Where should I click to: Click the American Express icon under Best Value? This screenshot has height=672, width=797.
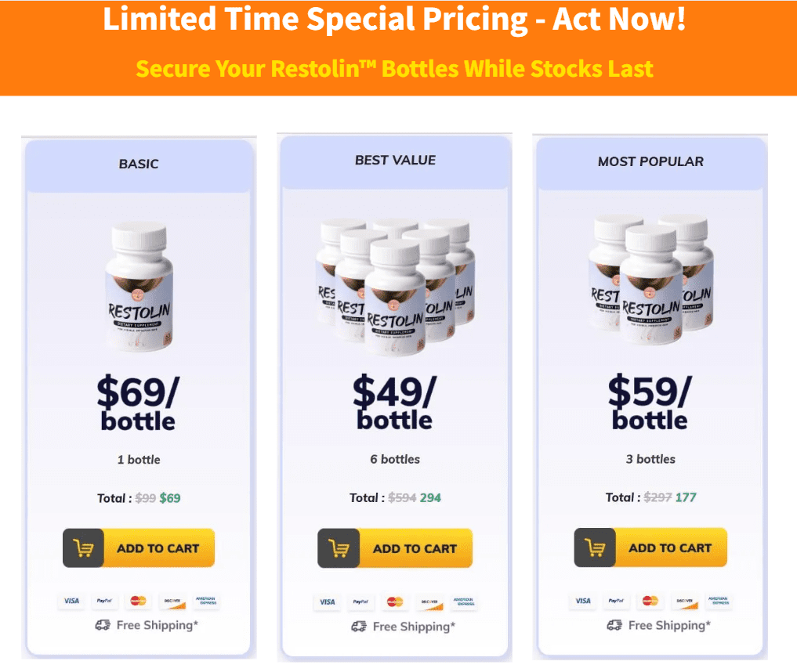coord(464,602)
